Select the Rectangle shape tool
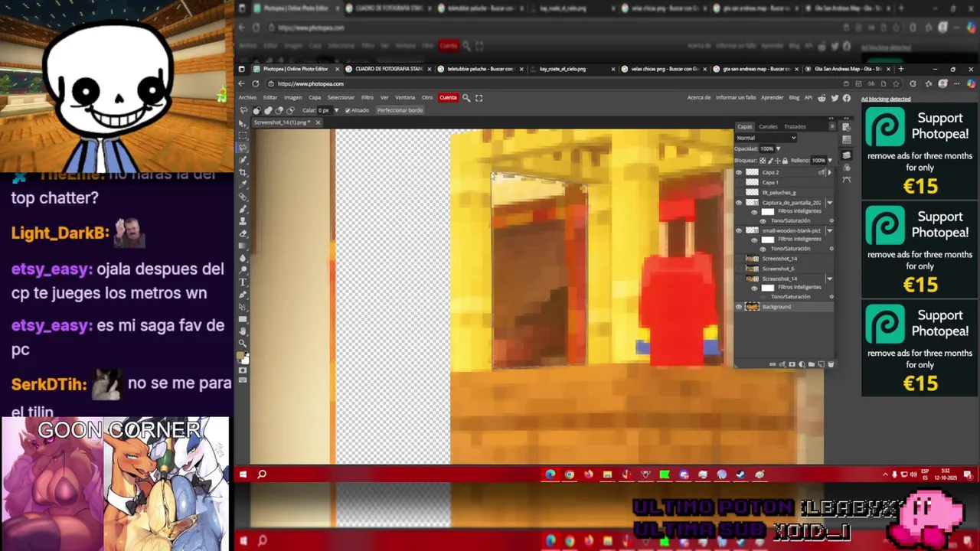Image resolution: width=980 pixels, height=551 pixels. pos(243,318)
